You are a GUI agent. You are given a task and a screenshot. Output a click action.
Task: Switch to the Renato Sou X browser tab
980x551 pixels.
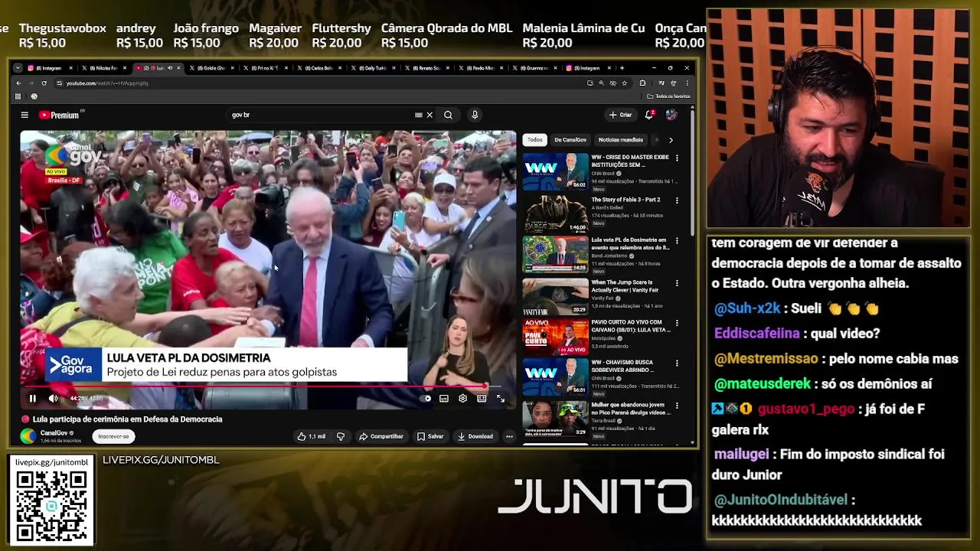pos(427,68)
